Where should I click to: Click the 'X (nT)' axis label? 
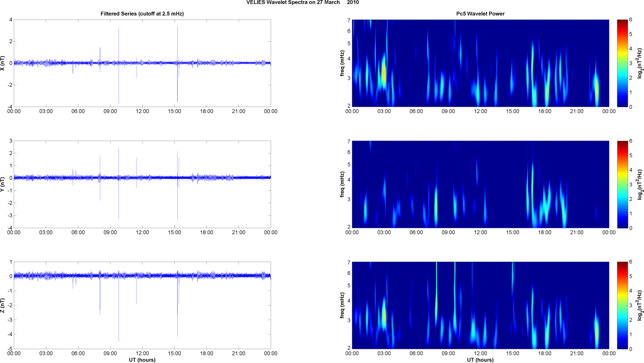pyautogui.click(x=3, y=63)
